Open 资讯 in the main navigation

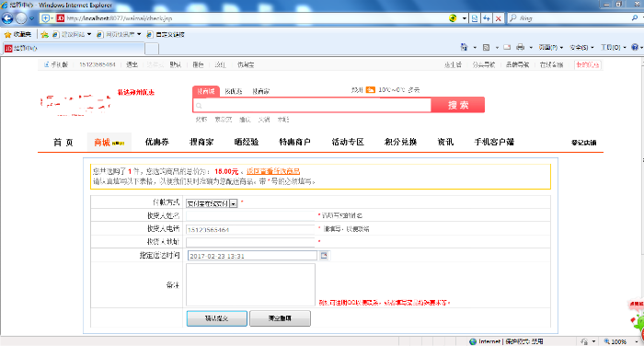point(445,143)
